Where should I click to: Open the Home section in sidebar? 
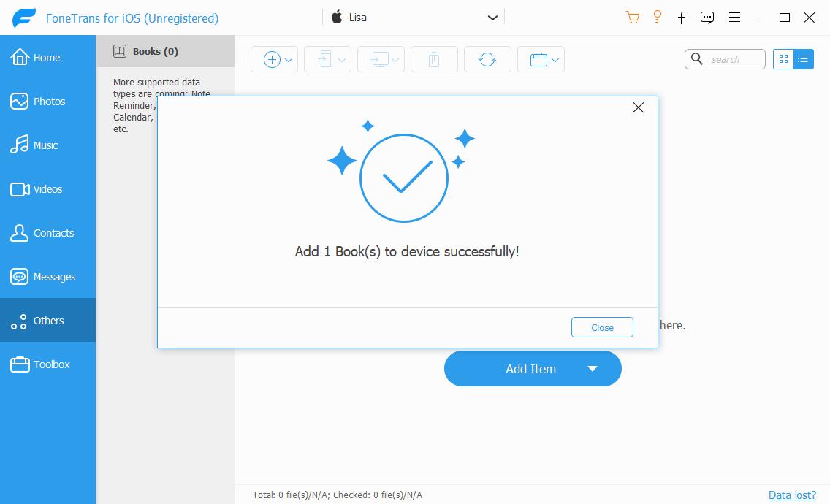47,57
